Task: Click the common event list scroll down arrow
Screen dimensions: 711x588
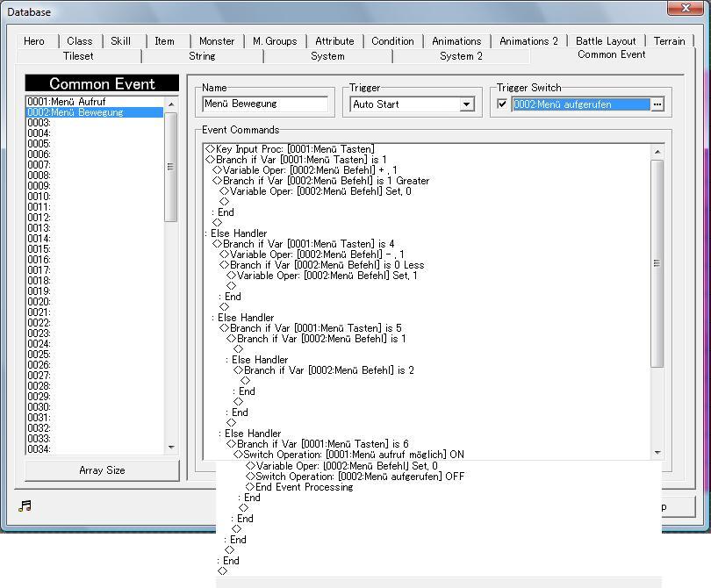Action: tap(171, 447)
